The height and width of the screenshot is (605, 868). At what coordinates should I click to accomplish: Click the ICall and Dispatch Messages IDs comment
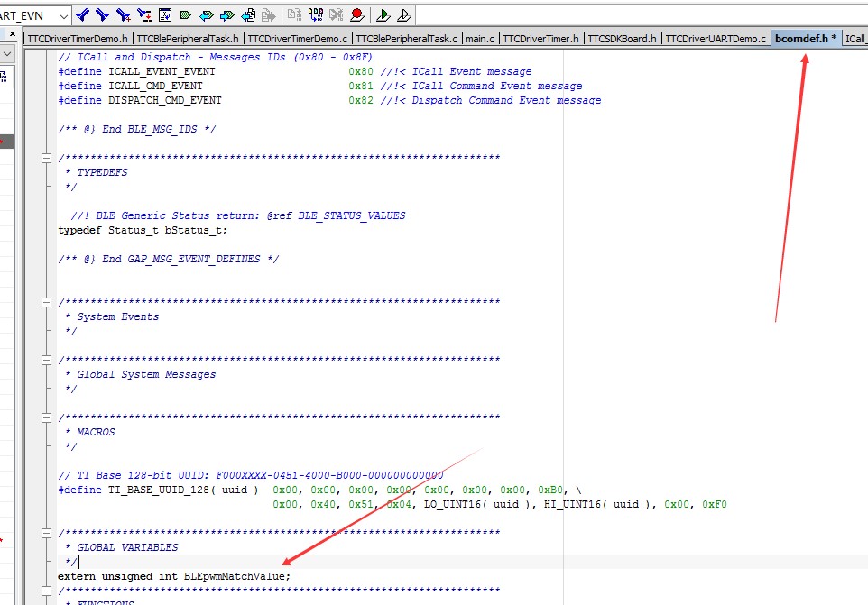[x=216, y=57]
